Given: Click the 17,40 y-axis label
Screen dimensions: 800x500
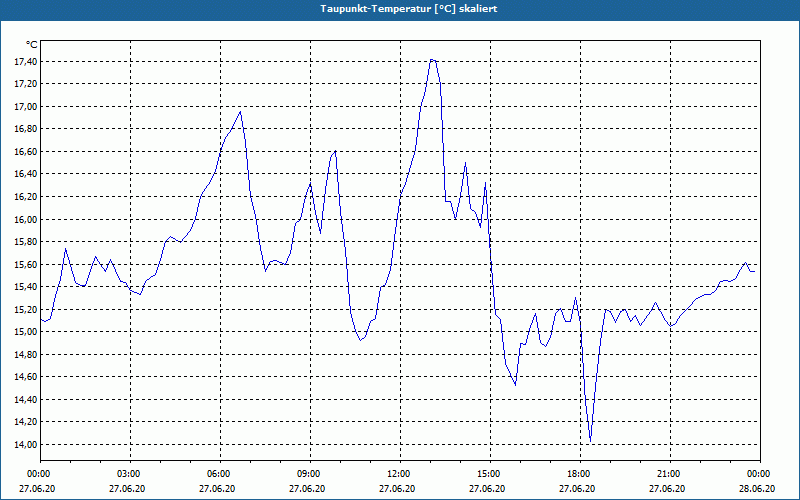Looking at the screenshot, I should [26, 62].
